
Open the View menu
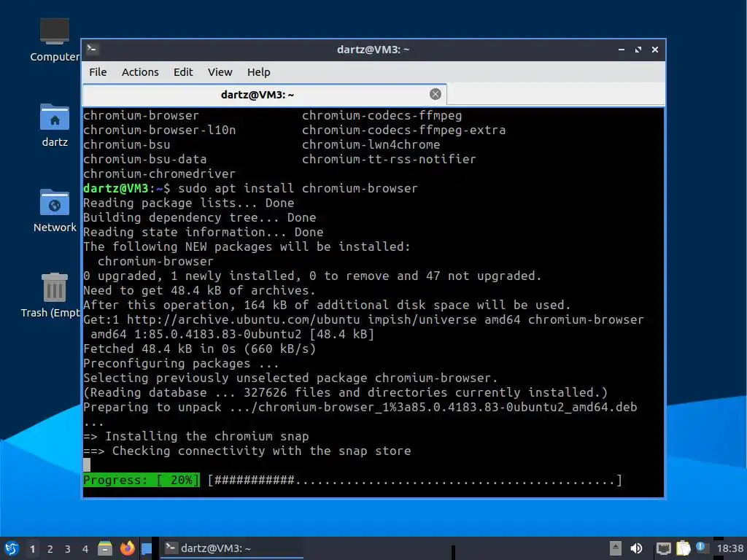click(220, 72)
